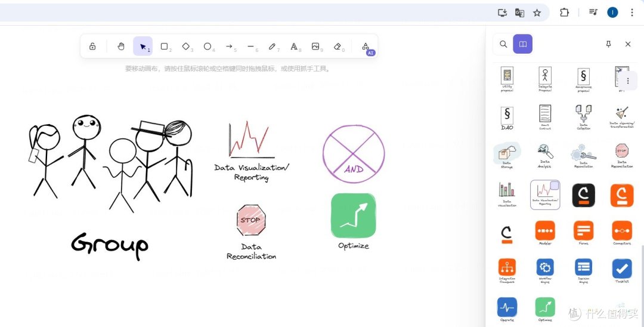Pick the Smart Contract document library item

[545, 117]
